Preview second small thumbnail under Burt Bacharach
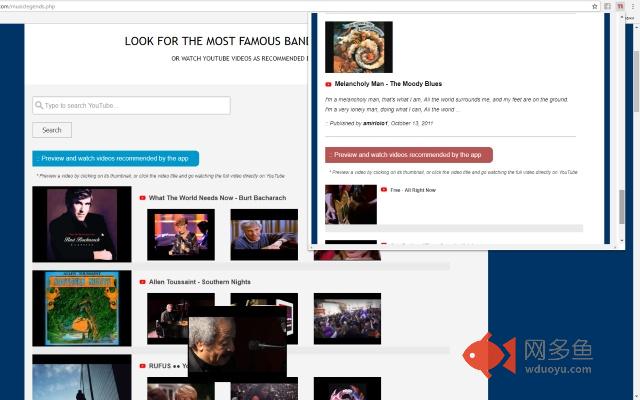Image resolution: width=640 pixels, height=400 pixels. [264, 235]
